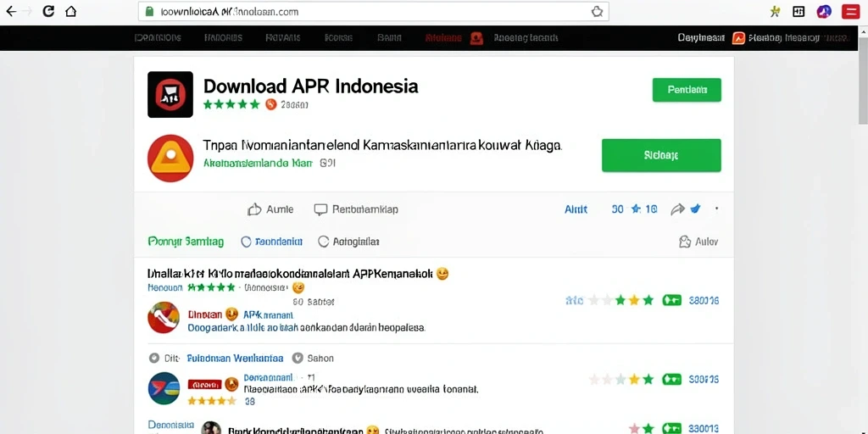
Task: Click the blue Twitter bird icon
Action: pyautogui.click(x=695, y=209)
